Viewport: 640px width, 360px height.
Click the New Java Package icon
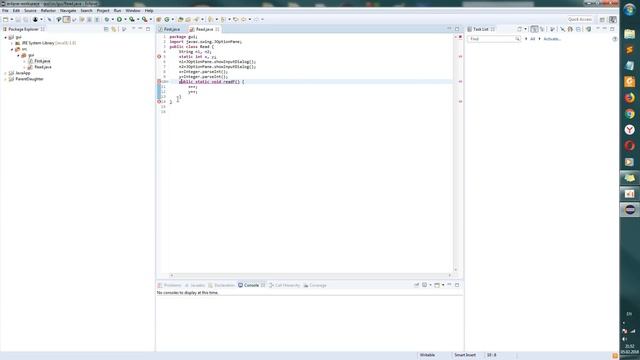(x=159, y=19)
